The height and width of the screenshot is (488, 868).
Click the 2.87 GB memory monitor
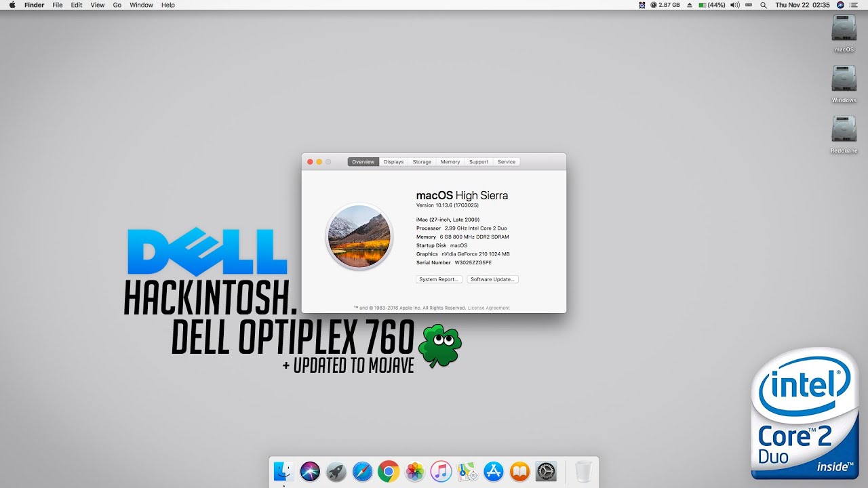pos(665,5)
